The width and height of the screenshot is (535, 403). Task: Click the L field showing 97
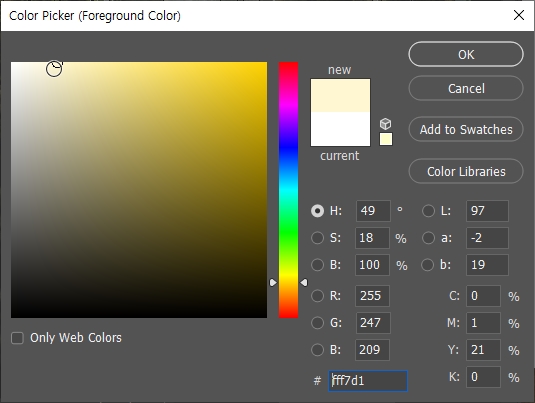(x=487, y=211)
